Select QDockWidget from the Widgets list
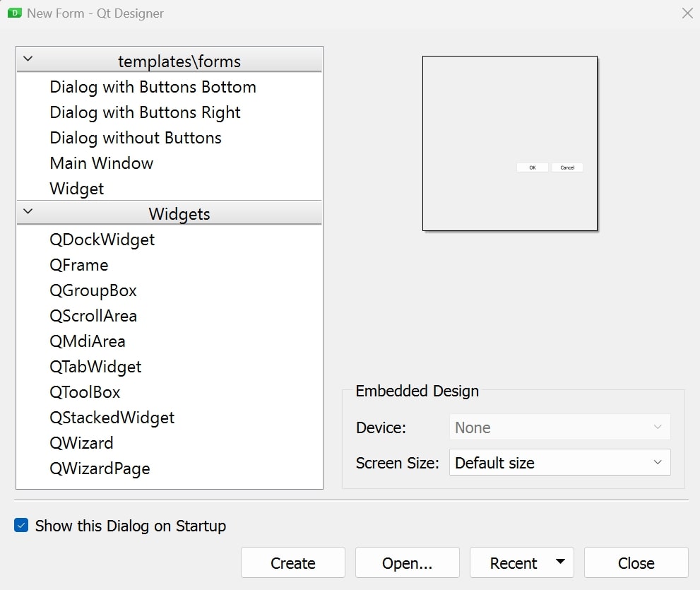The image size is (700, 590). pyautogui.click(x=102, y=240)
